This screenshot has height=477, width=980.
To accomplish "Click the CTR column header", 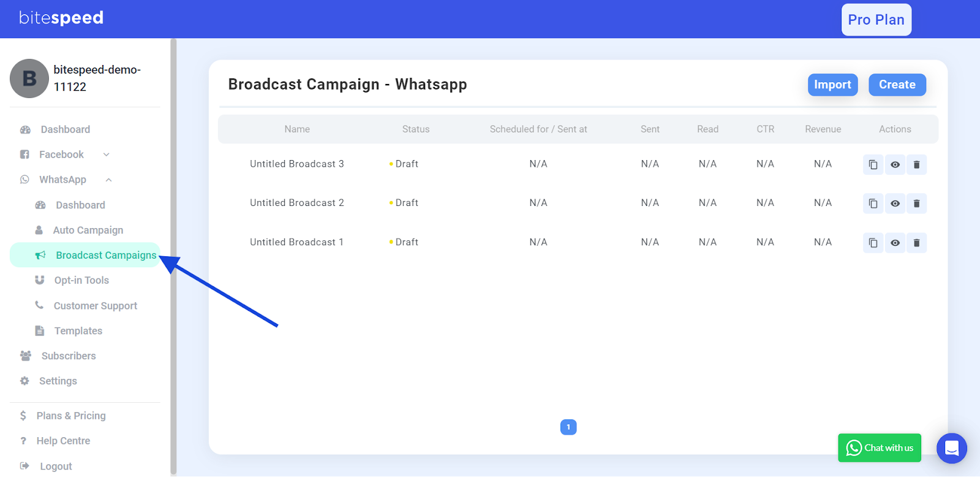I will coord(766,129).
